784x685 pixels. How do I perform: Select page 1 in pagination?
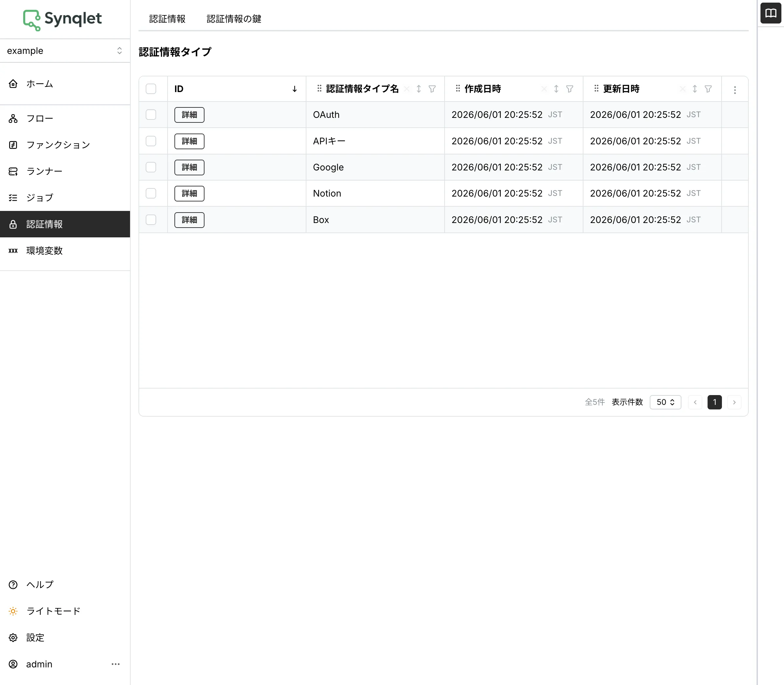[x=714, y=402]
